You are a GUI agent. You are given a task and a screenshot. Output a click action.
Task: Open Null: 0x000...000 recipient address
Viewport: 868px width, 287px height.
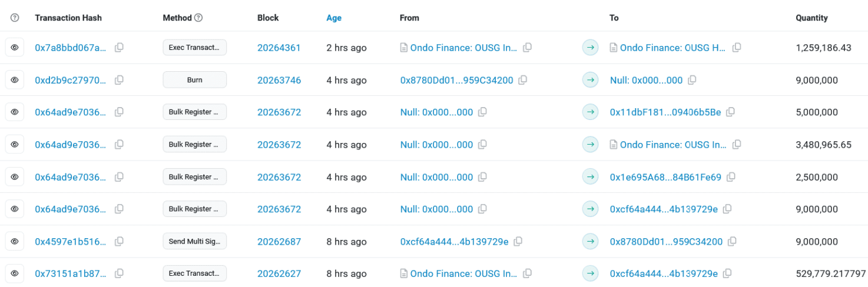646,80
